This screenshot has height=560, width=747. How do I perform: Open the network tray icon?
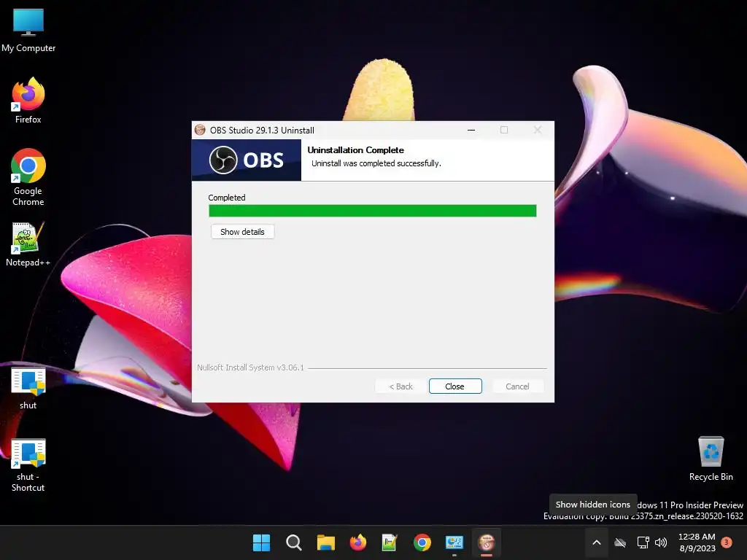point(643,542)
